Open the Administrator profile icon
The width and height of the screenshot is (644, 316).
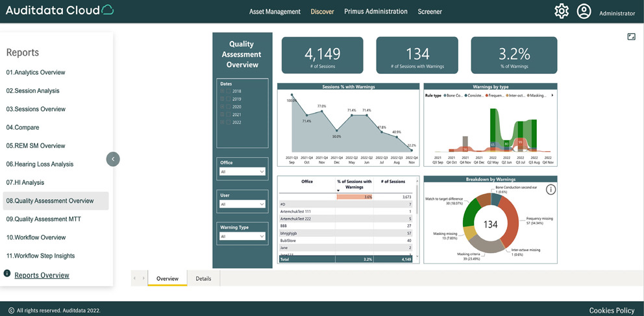pyautogui.click(x=584, y=11)
